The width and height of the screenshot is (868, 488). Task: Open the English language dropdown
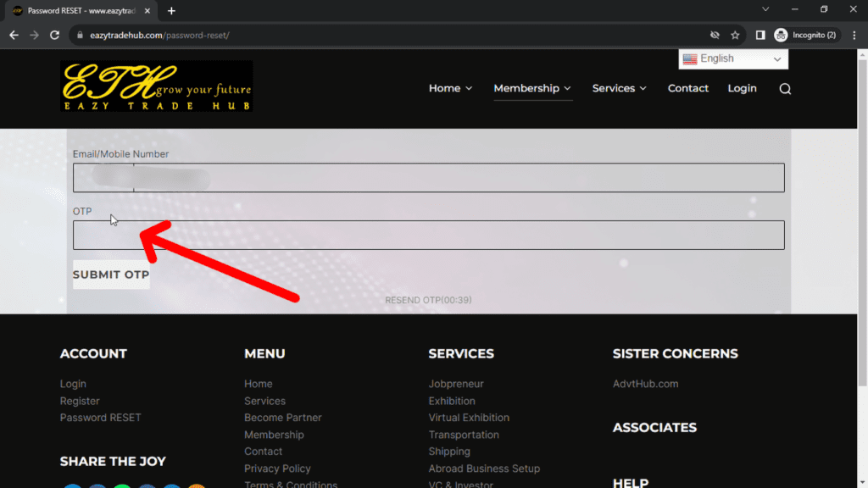pos(733,58)
